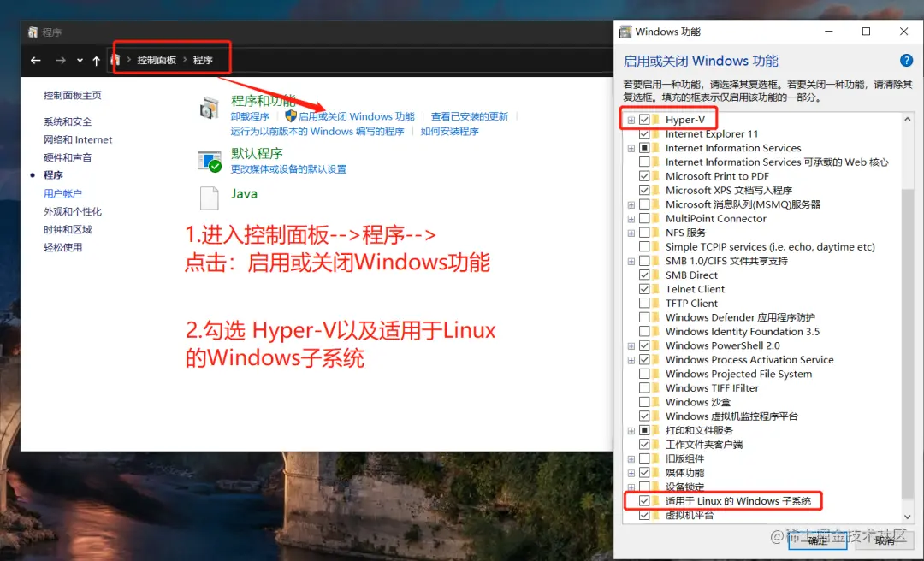This screenshot has width=924, height=561.
Task: Select 硬件和声音 in the sidebar
Action: pyautogui.click(x=68, y=157)
